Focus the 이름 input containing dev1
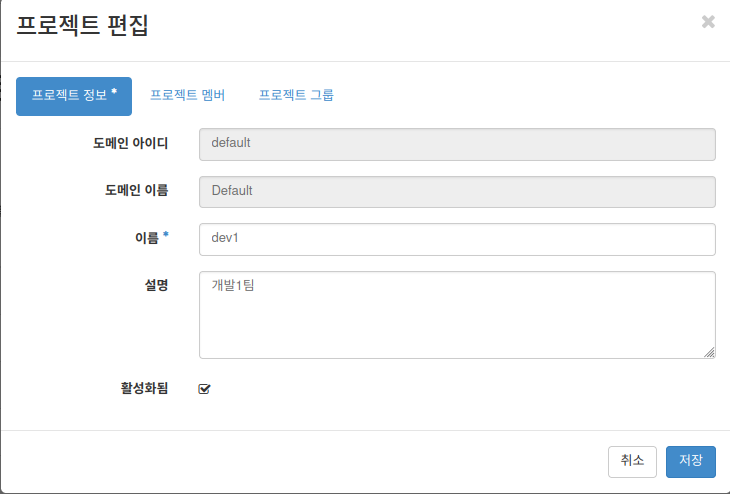730x494 pixels. (x=457, y=239)
